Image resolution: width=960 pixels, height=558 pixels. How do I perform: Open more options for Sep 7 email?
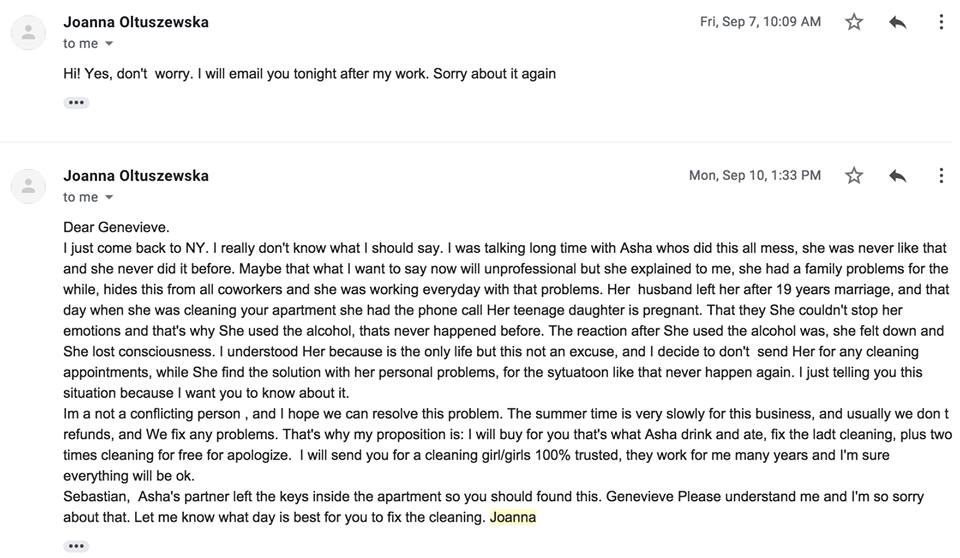click(x=941, y=22)
